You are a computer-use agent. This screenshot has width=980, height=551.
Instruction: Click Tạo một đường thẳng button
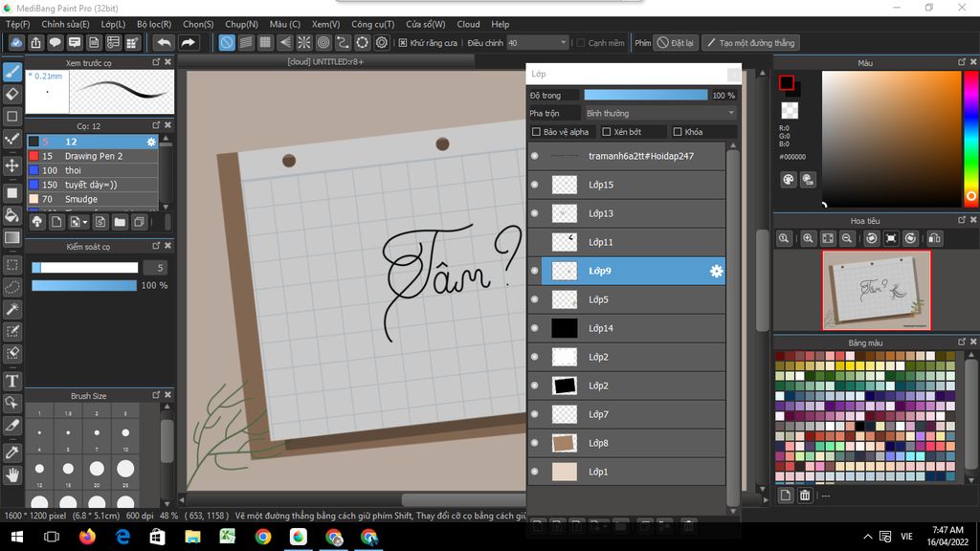click(x=750, y=42)
